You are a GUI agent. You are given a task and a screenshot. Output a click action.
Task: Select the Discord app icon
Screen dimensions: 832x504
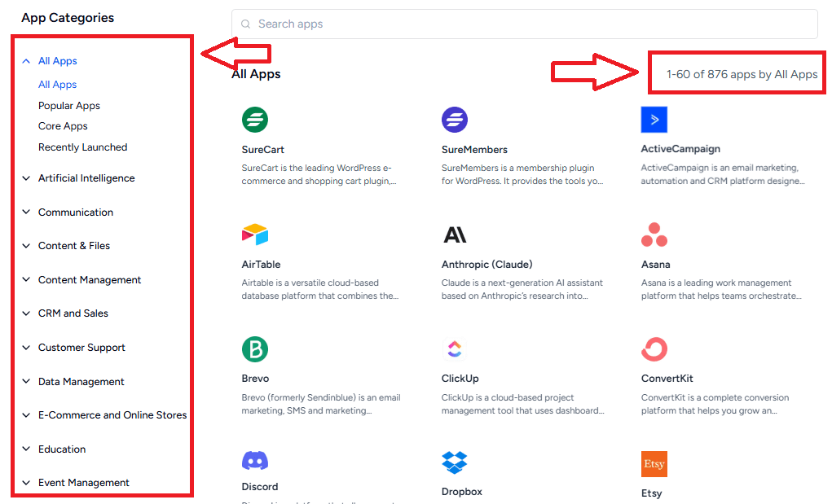pyautogui.click(x=256, y=462)
